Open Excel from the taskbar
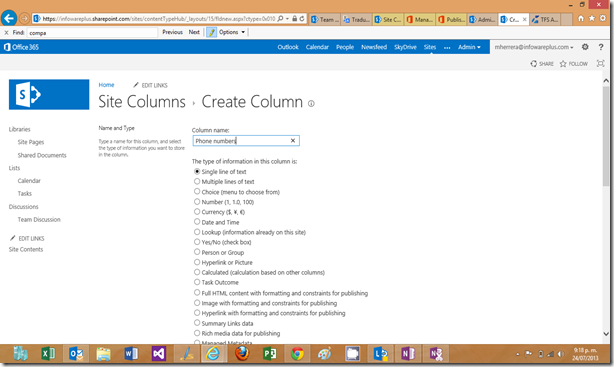Screen dimensions: 614x367 click(48, 354)
